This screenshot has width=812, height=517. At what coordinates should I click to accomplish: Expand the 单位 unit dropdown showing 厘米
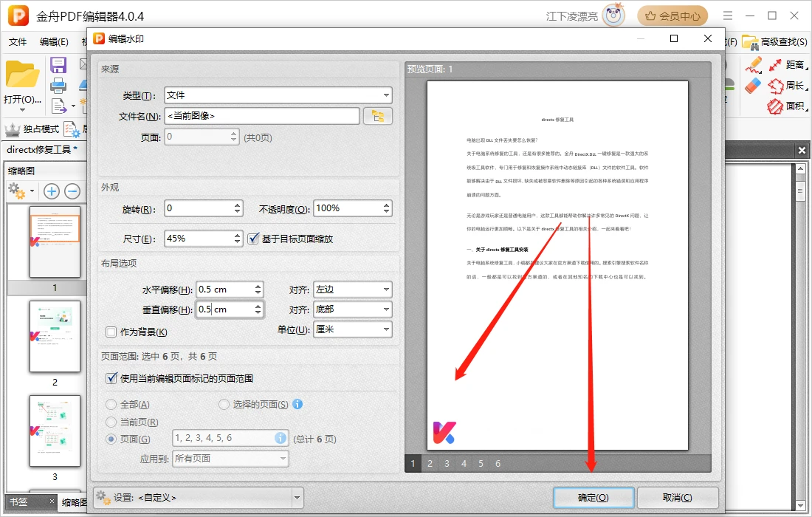tap(352, 329)
